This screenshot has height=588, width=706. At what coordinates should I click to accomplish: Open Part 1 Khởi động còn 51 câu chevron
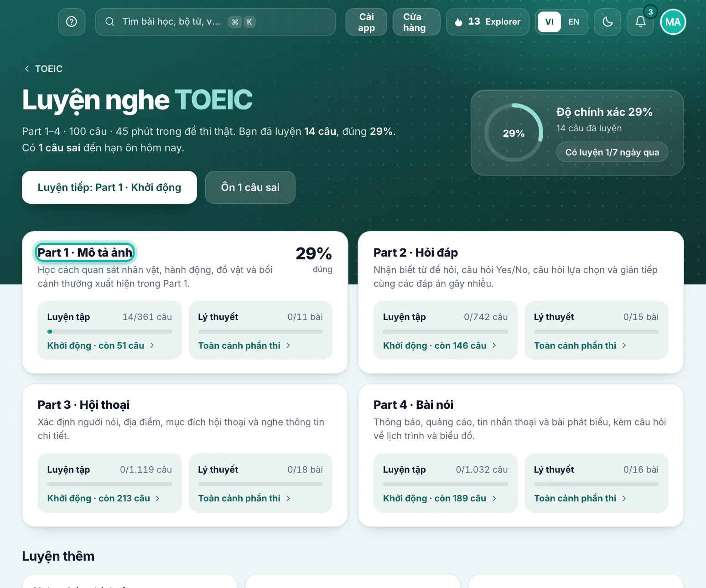pyautogui.click(x=152, y=346)
